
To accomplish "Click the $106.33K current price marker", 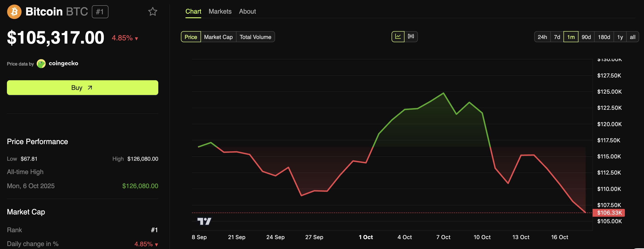I will click(x=609, y=213).
